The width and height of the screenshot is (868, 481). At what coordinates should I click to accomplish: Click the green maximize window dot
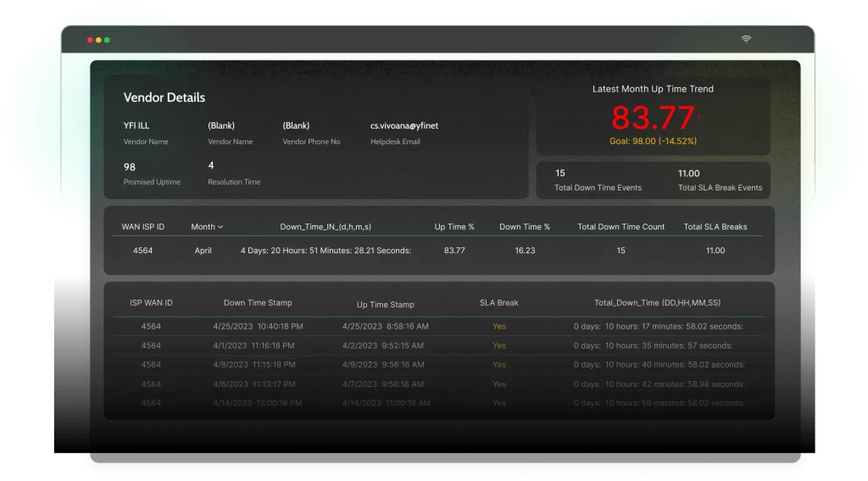tap(107, 40)
